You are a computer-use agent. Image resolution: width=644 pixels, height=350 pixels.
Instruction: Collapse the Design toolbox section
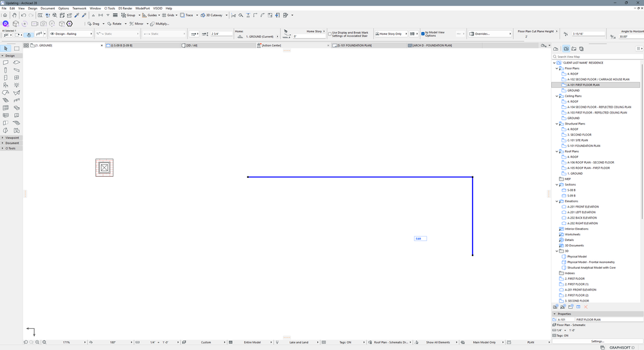11,55
